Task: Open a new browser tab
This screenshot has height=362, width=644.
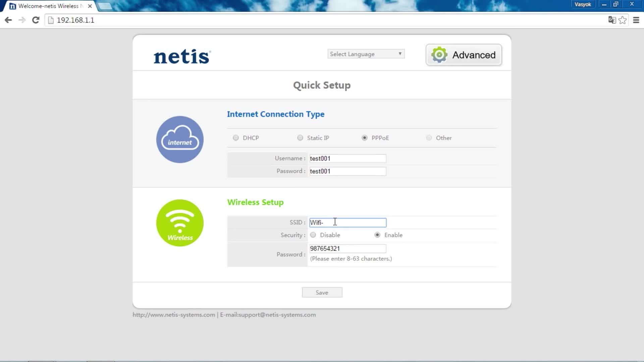Action: pos(105,6)
